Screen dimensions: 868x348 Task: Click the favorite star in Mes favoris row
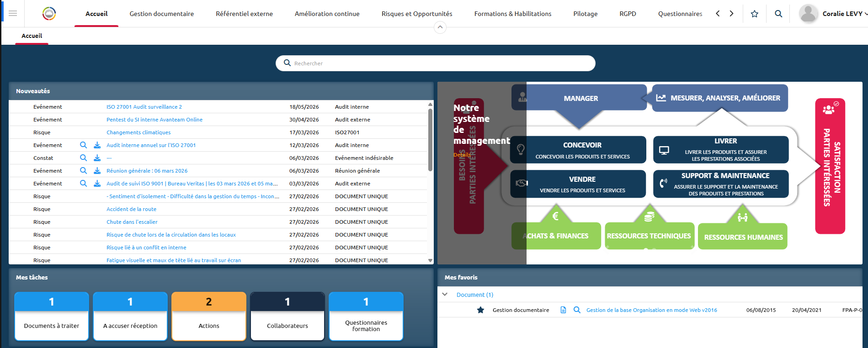coord(480,310)
